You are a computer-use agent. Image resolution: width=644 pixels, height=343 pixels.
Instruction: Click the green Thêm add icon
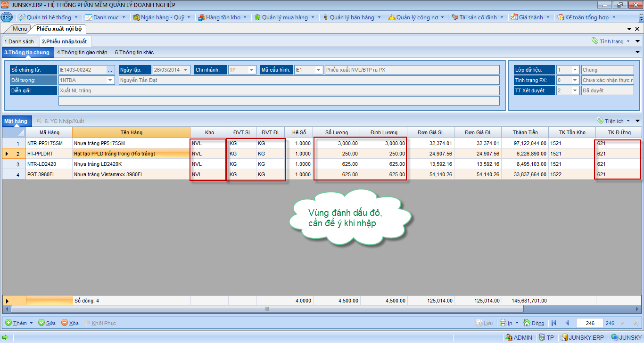pyautogui.click(x=8, y=323)
